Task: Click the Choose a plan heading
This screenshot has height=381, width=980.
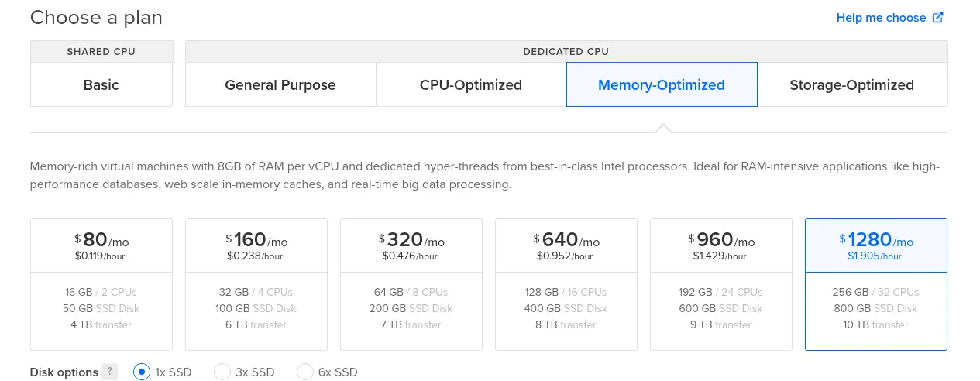Action: (96, 18)
